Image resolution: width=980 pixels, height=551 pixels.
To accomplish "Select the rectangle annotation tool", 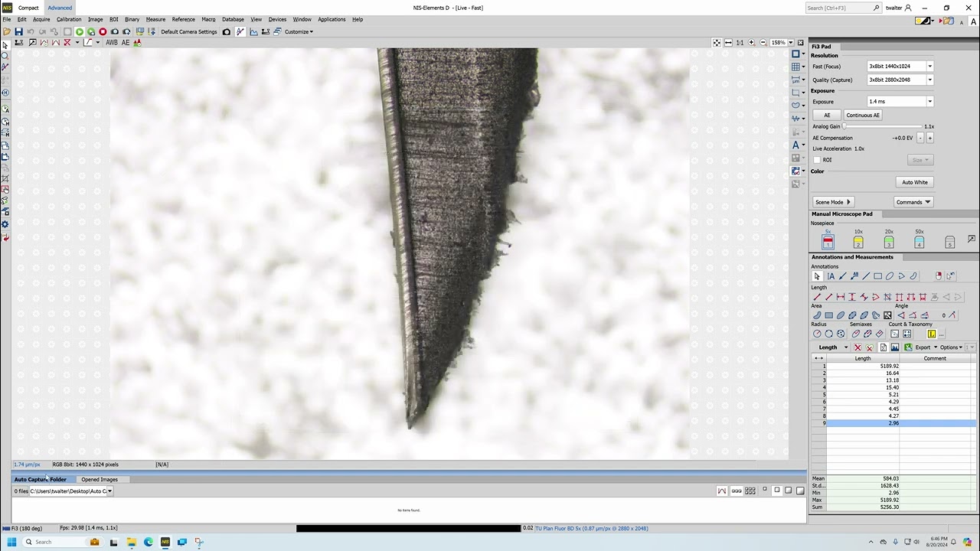I will (x=878, y=276).
